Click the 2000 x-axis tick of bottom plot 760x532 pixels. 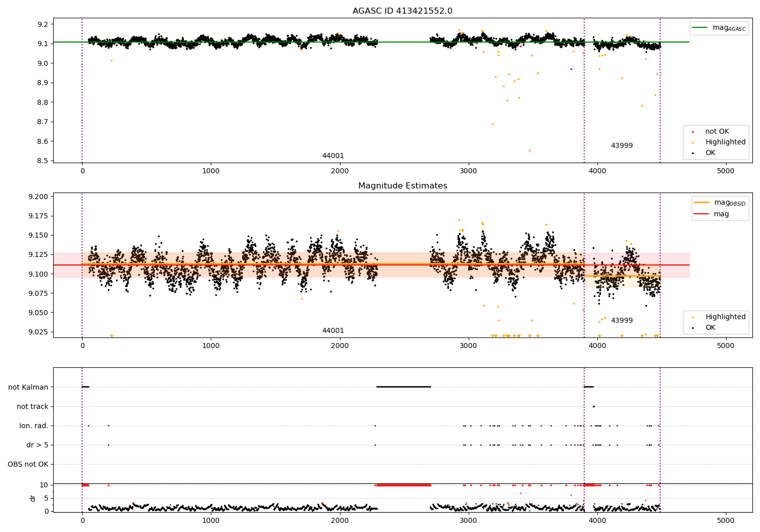(x=339, y=520)
